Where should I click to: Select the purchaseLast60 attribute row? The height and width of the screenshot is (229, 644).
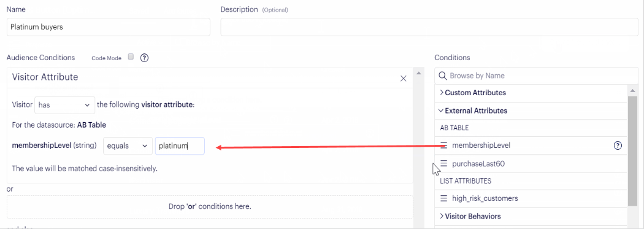(531, 164)
